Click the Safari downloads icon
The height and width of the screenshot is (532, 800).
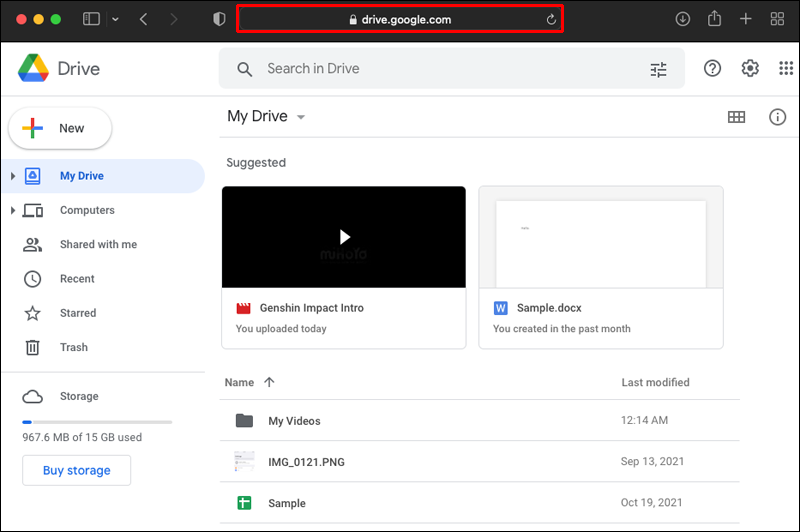[x=684, y=19]
